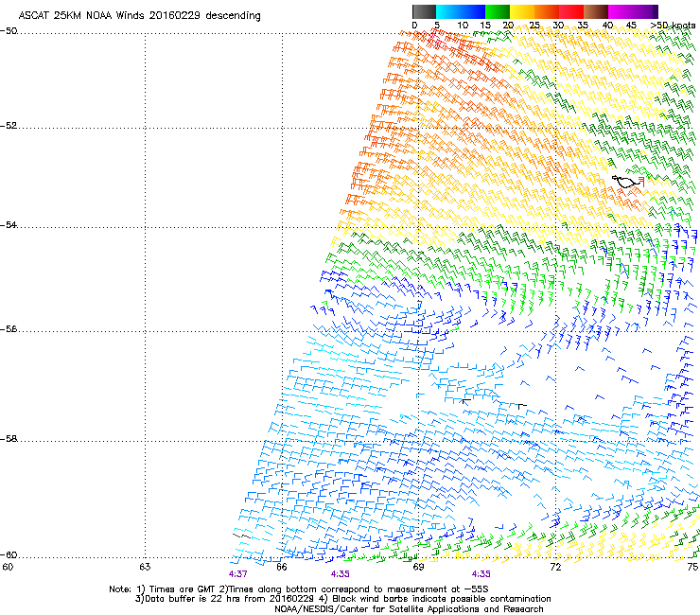Click the '66' longitude axis label

point(281,567)
